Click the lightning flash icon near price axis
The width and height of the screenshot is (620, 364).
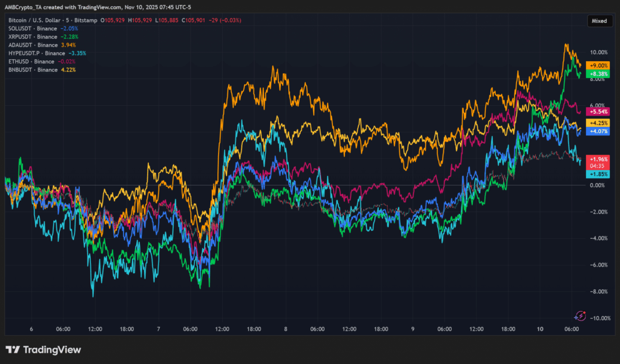(x=580, y=316)
